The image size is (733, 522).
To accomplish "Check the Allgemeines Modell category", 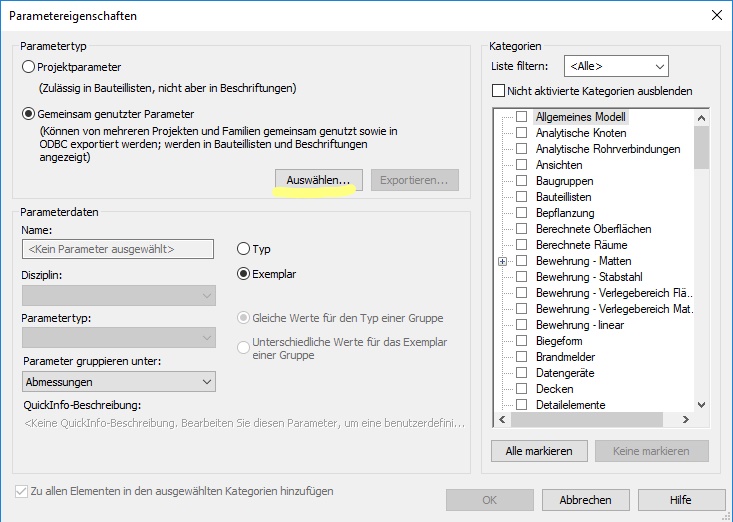I will 522,117.
